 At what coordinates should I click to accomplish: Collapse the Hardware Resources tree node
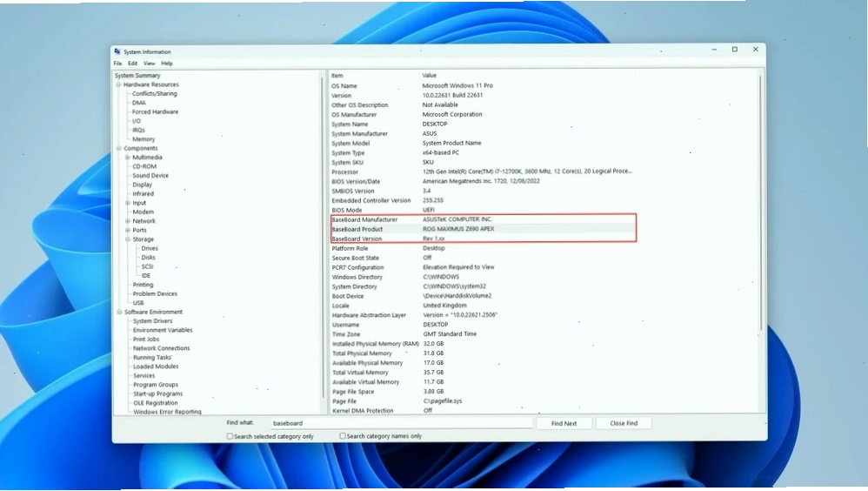(118, 84)
